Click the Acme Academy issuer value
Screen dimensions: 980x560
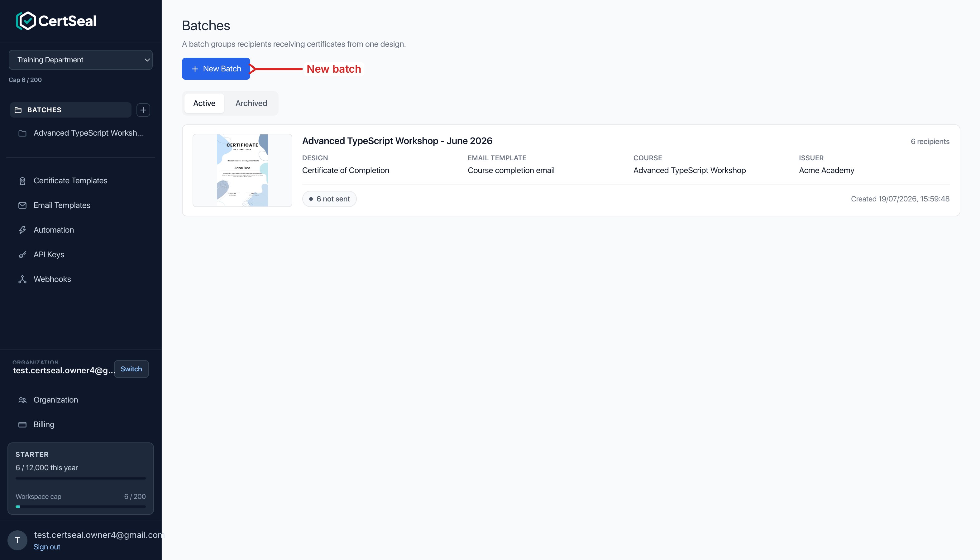pos(826,170)
